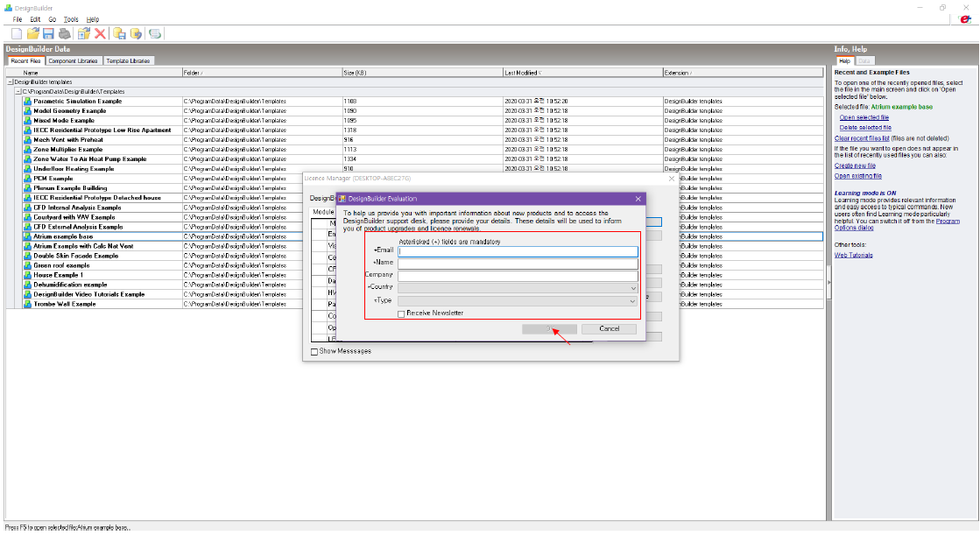This screenshot has width=980, height=535.
Task: Click the red logo icon at top right
Action: pyautogui.click(x=966, y=19)
